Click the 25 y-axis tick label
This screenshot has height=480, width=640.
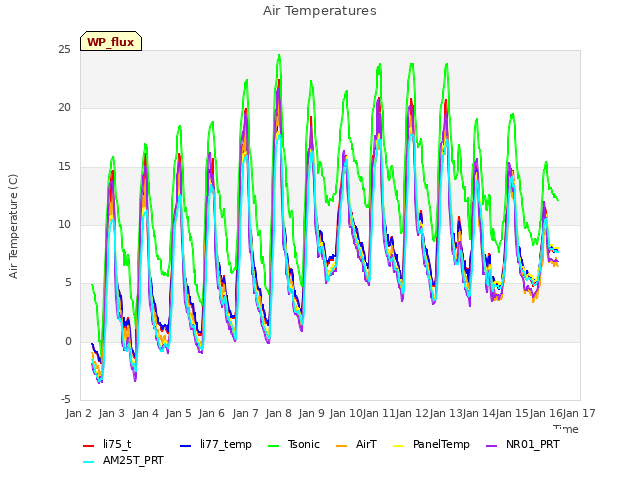click(64, 50)
